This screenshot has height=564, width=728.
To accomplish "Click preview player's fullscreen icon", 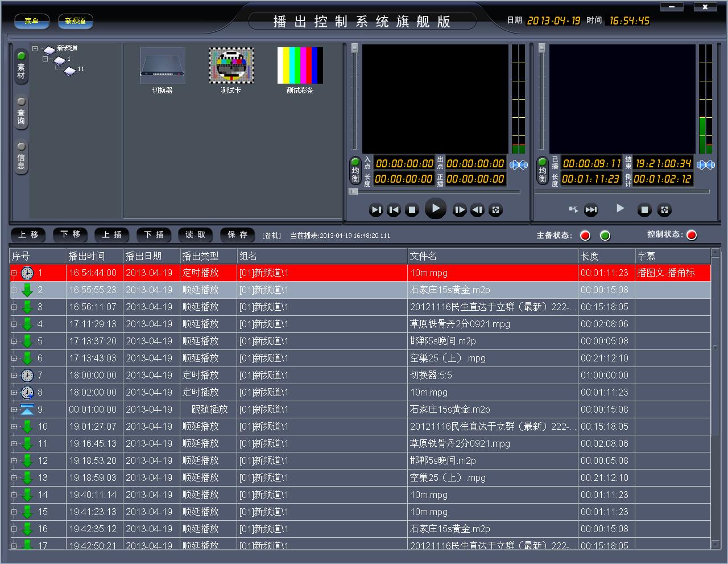I will point(496,210).
